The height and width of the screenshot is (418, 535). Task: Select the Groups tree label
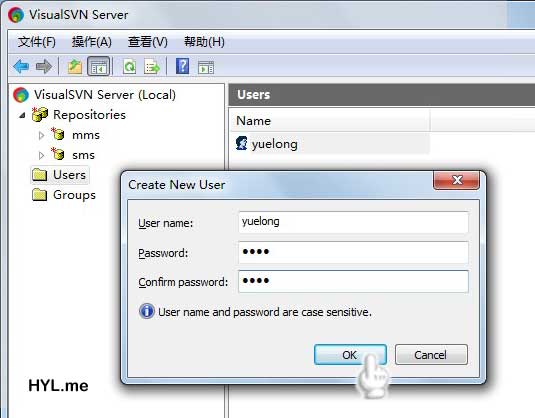tap(74, 195)
